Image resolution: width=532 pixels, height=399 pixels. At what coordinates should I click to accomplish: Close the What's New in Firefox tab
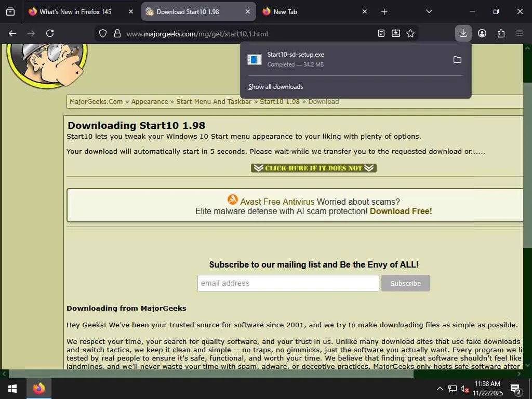click(x=131, y=11)
